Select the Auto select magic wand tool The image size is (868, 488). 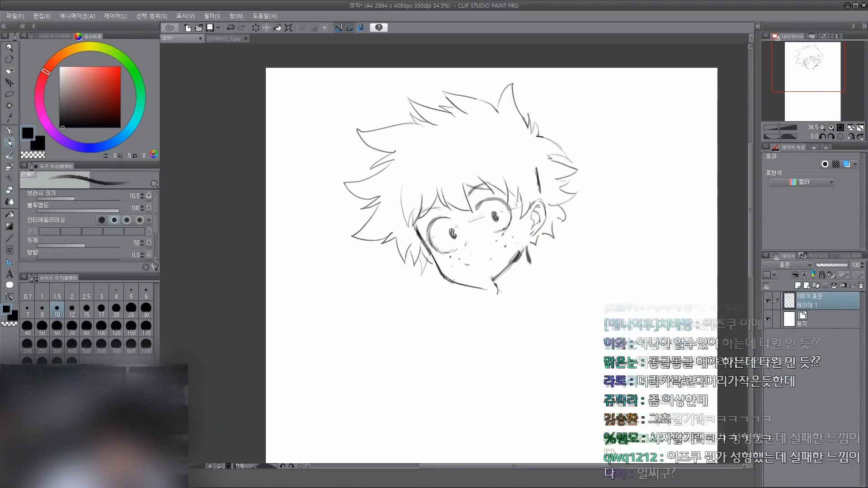click(9, 106)
